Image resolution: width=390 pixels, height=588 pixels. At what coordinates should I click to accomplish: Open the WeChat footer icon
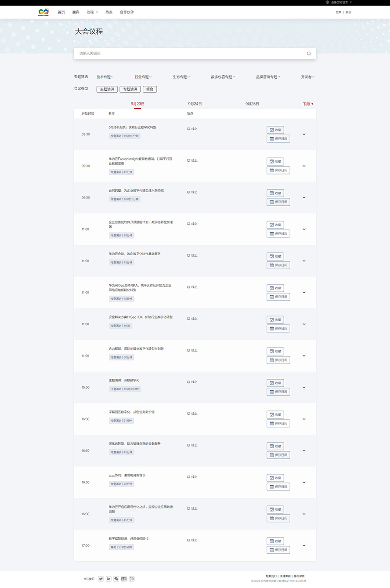(x=116, y=579)
